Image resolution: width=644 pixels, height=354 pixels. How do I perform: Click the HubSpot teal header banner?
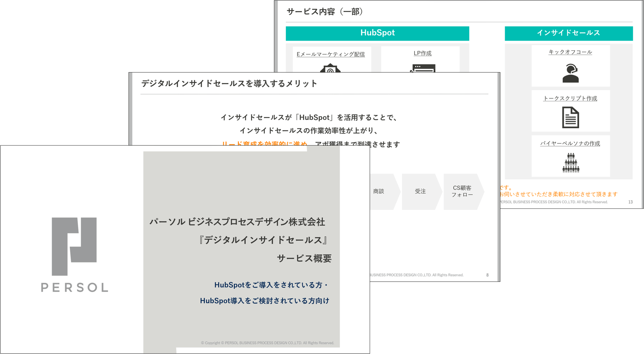pyautogui.click(x=377, y=33)
